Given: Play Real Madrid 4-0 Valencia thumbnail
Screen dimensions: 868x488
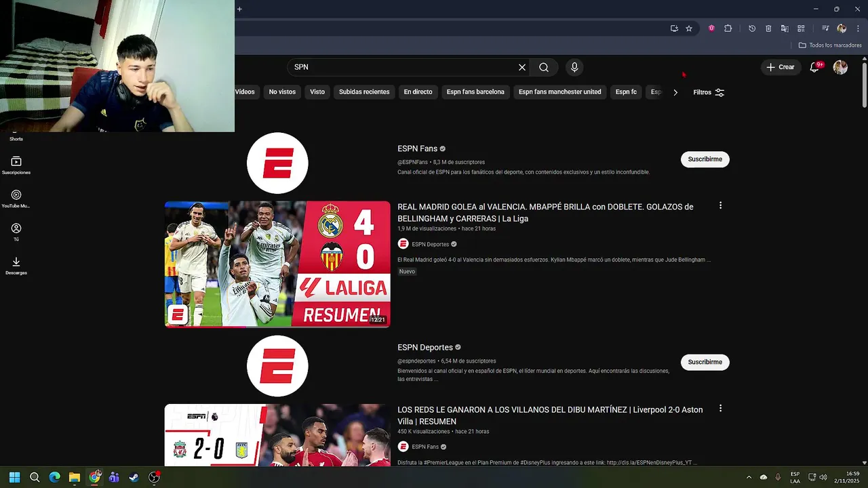Looking at the screenshot, I should point(277,264).
